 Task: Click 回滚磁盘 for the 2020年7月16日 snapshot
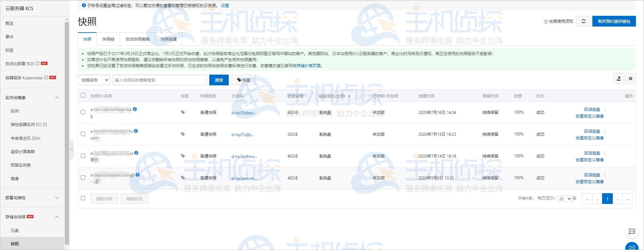pyautogui.click(x=592, y=109)
